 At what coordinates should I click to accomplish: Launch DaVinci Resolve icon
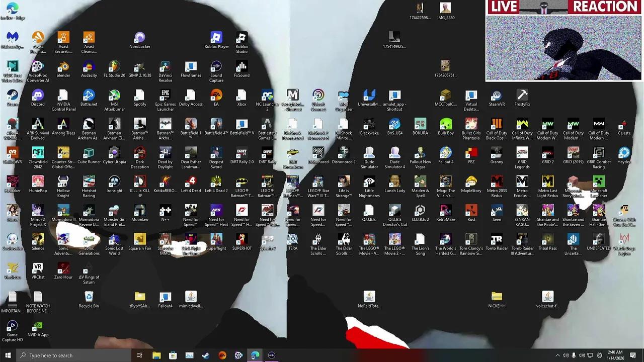[166, 72]
